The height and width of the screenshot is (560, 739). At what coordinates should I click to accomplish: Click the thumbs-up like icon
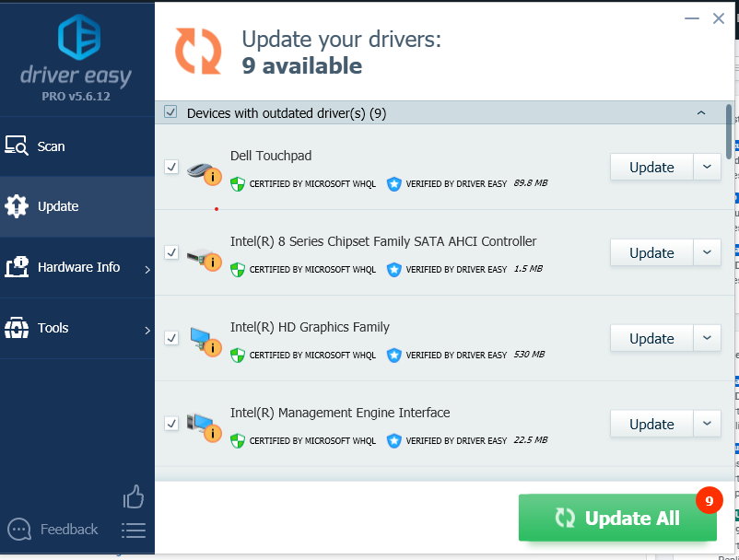tap(134, 497)
